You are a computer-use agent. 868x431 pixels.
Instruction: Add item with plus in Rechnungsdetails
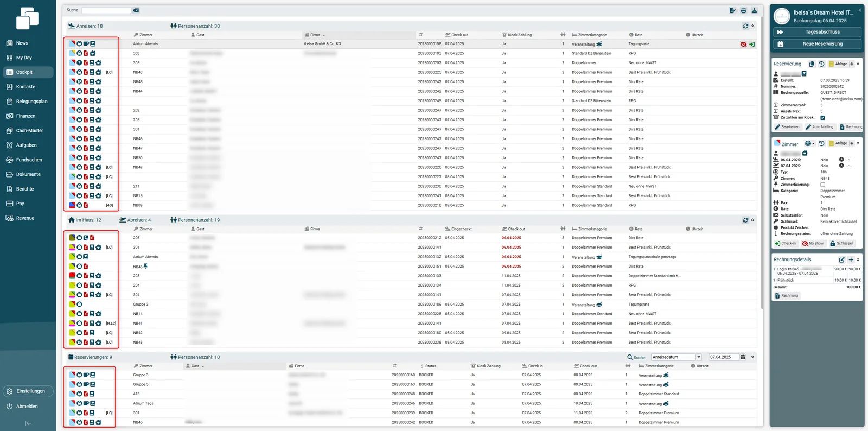click(851, 260)
